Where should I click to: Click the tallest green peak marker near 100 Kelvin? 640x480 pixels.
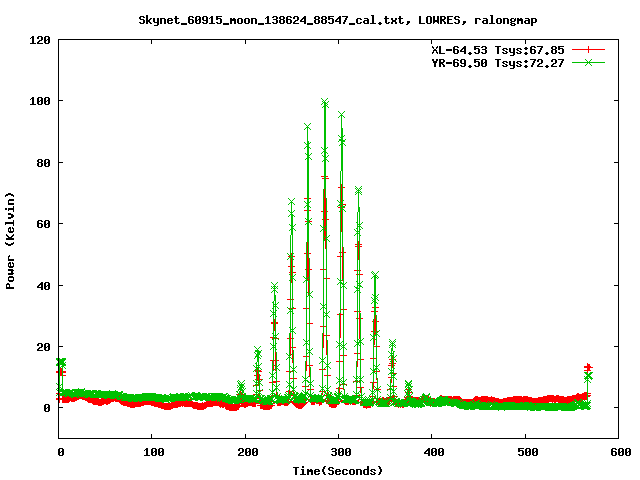(325, 101)
